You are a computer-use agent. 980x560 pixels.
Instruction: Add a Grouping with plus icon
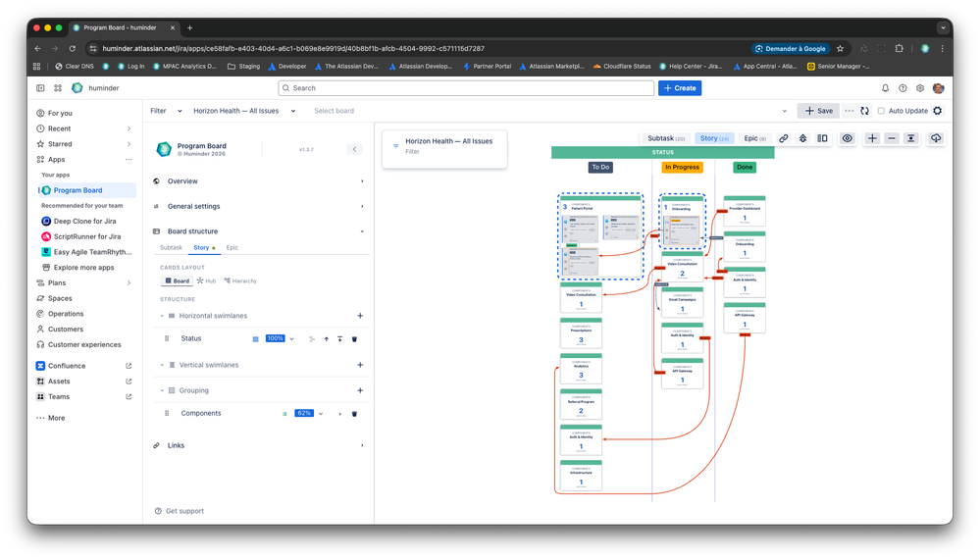(x=360, y=390)
